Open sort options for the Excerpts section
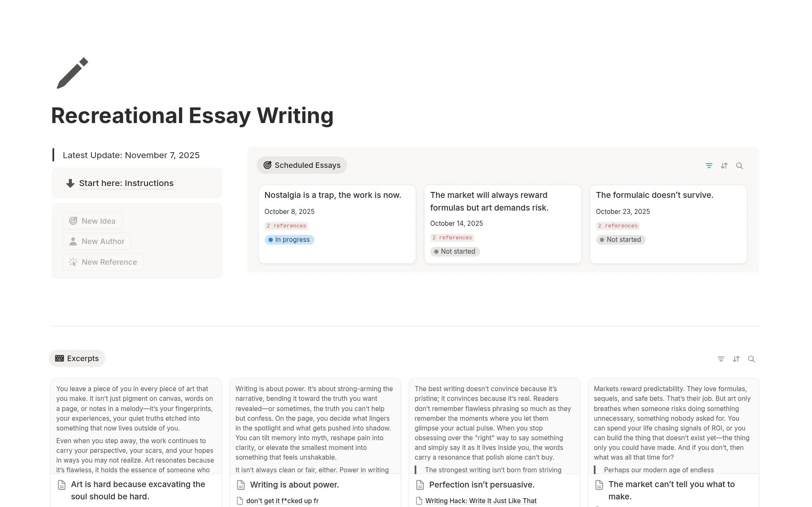The height and width of the screenshot is (507, 812). tap(736, 359)
